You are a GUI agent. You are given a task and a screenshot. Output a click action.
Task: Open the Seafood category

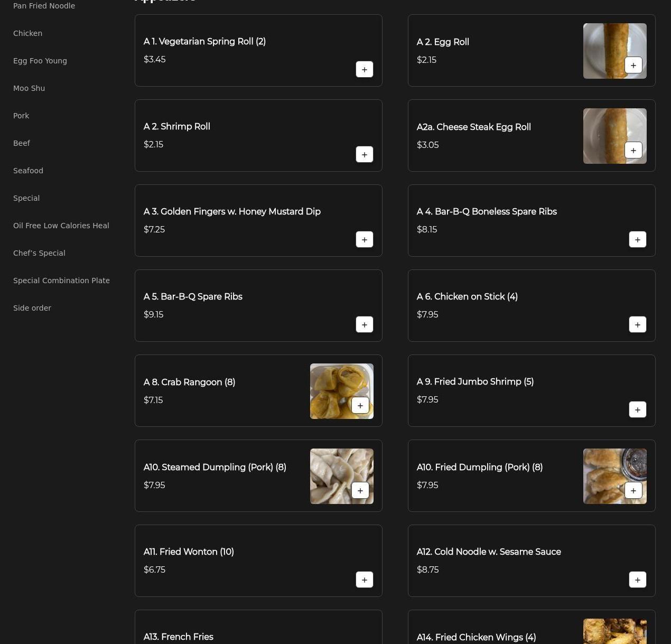point(29,171)
